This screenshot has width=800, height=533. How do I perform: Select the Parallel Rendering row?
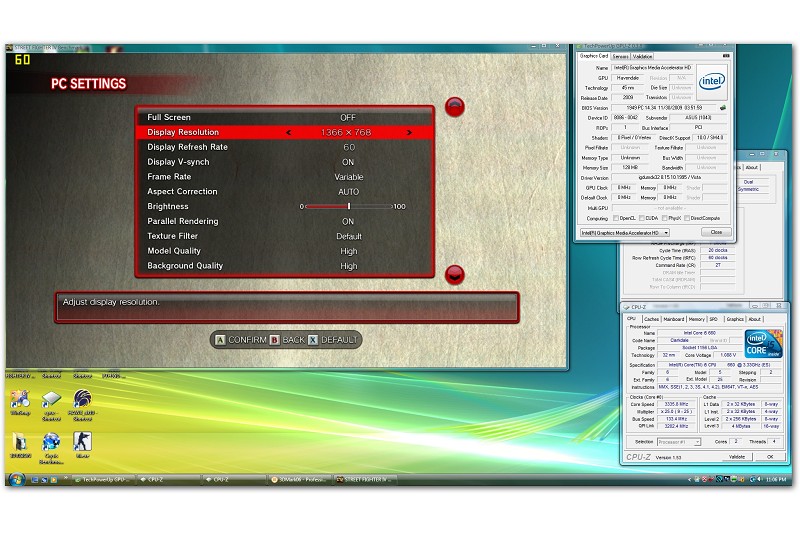click(285, 221)
